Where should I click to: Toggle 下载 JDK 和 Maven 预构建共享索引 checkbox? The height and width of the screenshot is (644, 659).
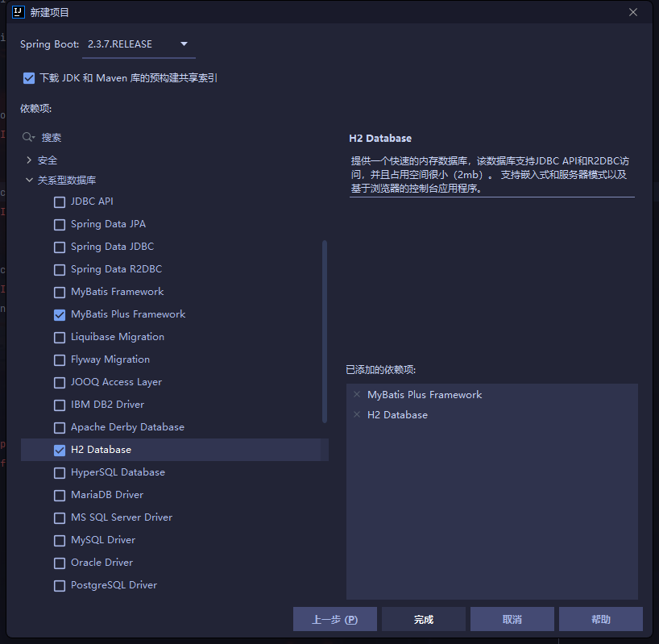[x=29, y=78]
